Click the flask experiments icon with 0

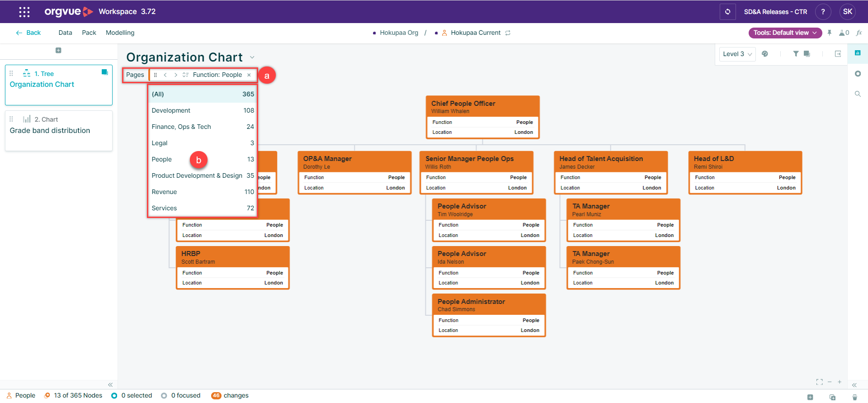(x=844, y=33)
